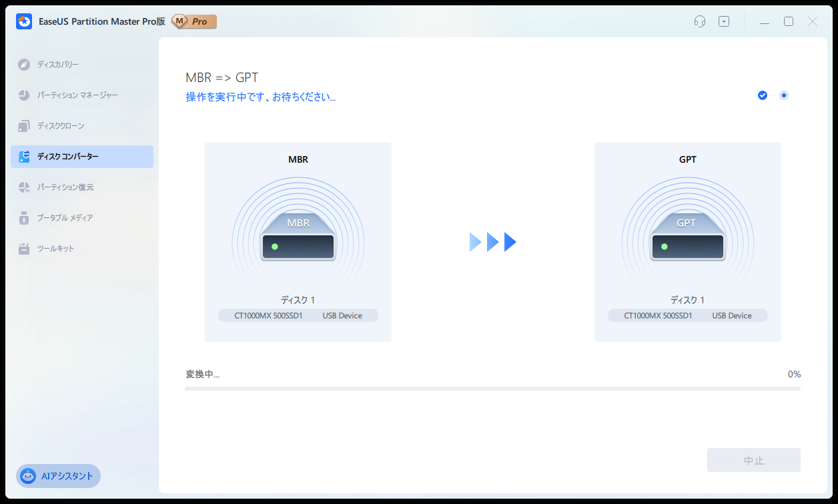Open ディスカバリー in the sidebar

[x=82, y=65]
